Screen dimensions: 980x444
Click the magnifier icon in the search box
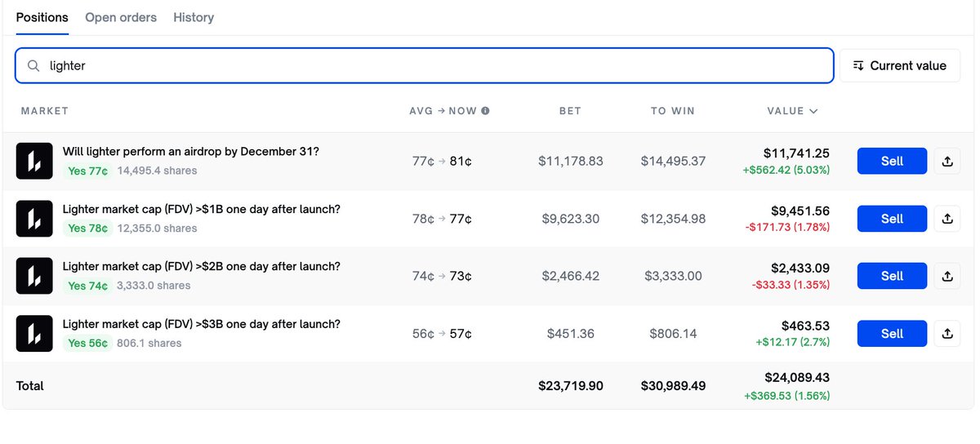(33, 66)
